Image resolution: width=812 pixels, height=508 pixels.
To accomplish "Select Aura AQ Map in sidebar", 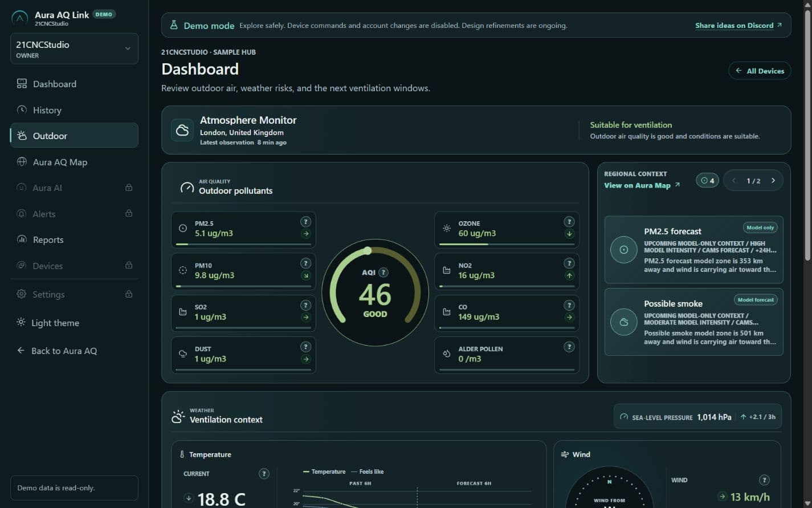I will (x=74, y=162).
